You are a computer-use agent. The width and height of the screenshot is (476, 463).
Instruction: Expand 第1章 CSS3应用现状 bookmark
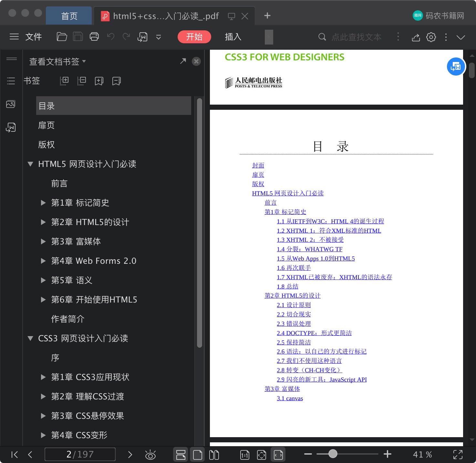click(x=43, y=377)
